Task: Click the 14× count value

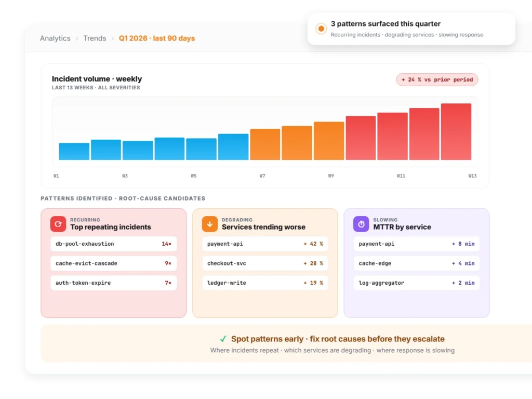Action: [x=166, y=244]
